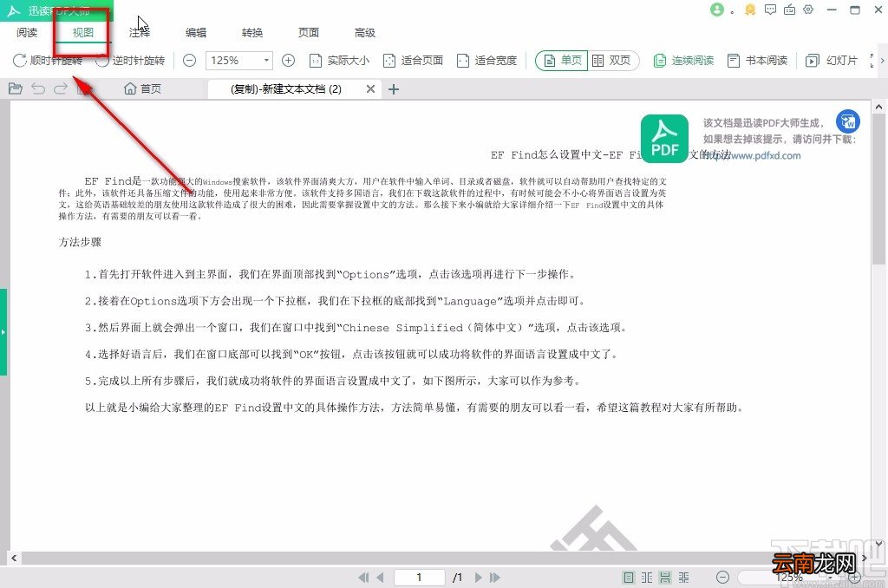
Task: Rotate page clockwise with 顺时针旋转
Action: [48, 60]
